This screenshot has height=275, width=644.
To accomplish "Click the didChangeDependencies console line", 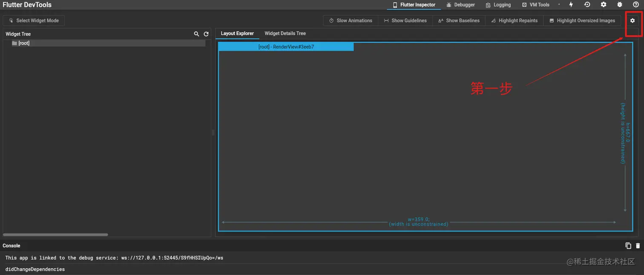I will (35, 269).
